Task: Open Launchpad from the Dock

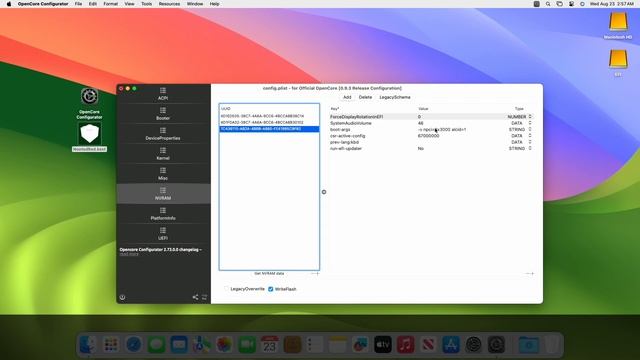Action: pos(111,345)
